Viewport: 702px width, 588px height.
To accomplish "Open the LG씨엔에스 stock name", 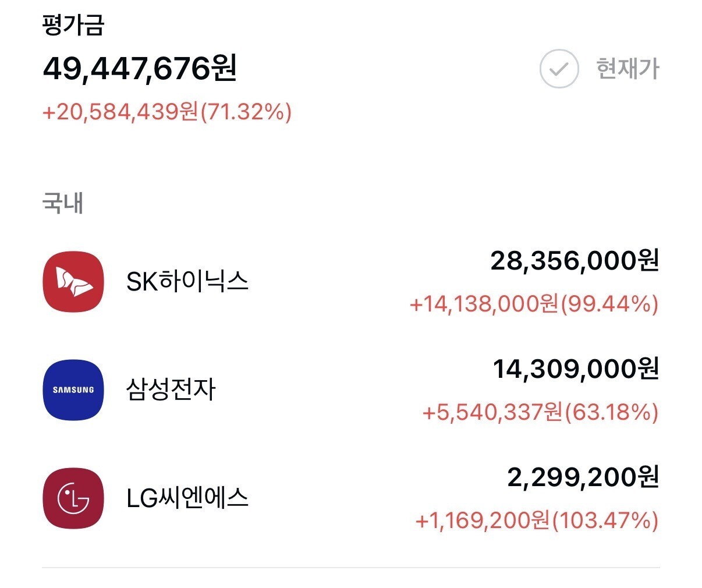I will coord(187,498).
